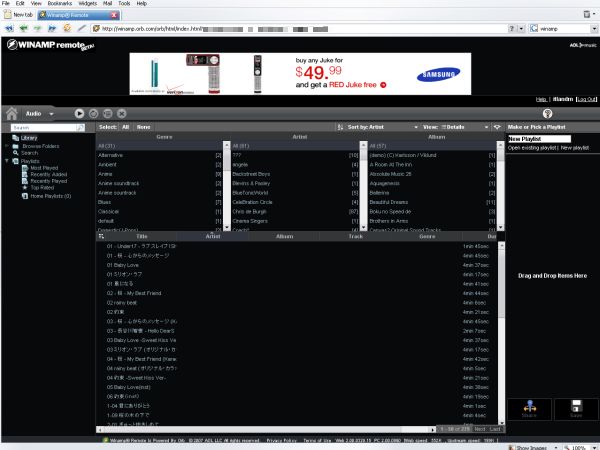600x450 pixels.
Task: Open browser Bookmarks menu
Action: tap(60, 3)
